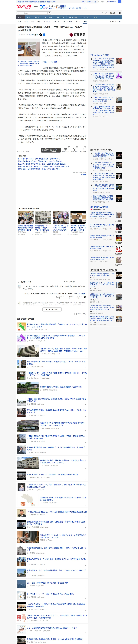138x644 pixels.
Task: Click the 記事に関する報告 report icon link
Action: (23, 151)
